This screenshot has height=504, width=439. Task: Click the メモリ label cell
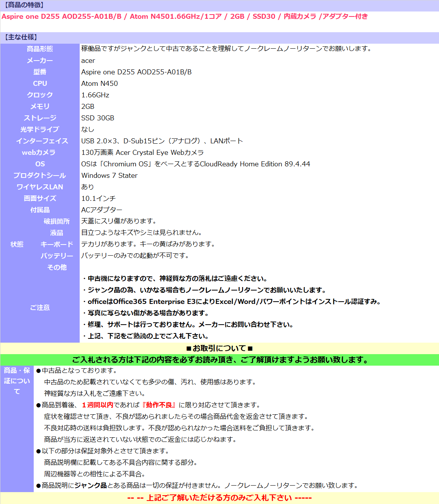(x=40, y=107)
